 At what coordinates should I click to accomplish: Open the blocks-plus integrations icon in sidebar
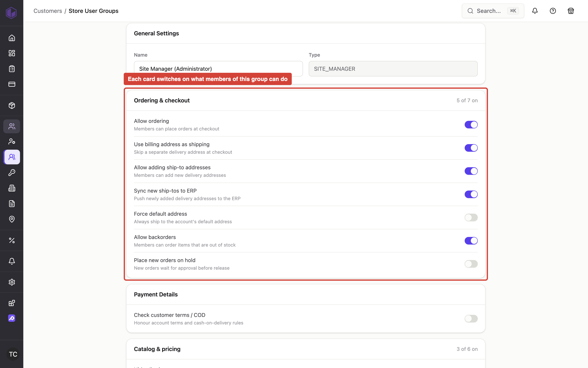[x=12, y=303]
